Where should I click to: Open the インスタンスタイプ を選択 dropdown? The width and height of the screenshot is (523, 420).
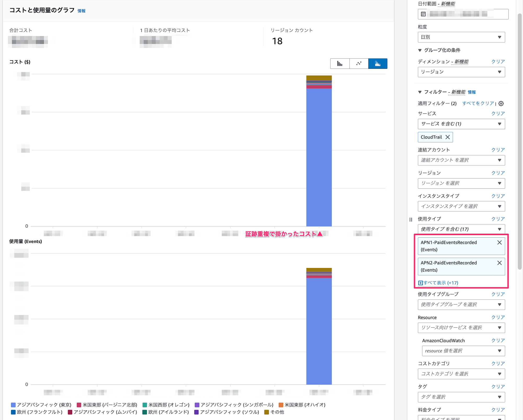(461, 206)
